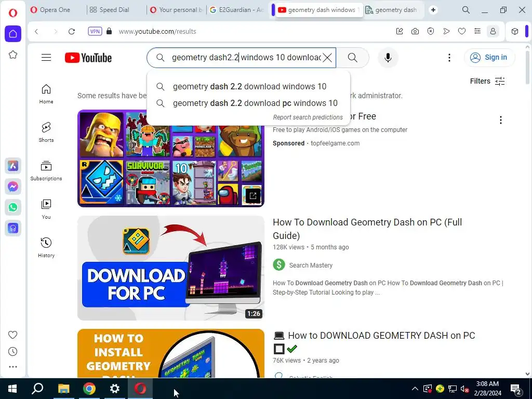Click the sponsored games collage thumbnail
The image size is (532, 399).
pyautogui.click(x=170, y=158)
